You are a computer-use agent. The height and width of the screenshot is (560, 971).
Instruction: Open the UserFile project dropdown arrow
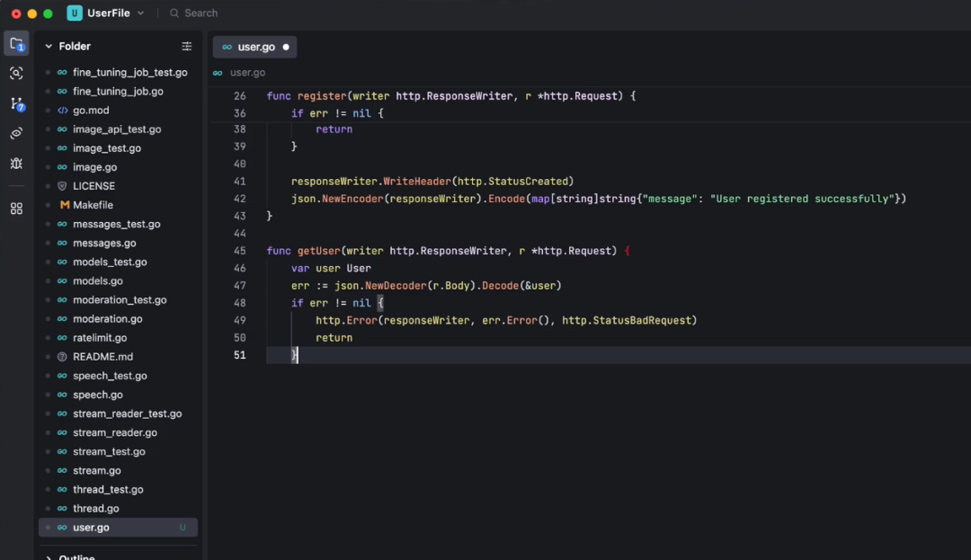[x=141, y=13]
